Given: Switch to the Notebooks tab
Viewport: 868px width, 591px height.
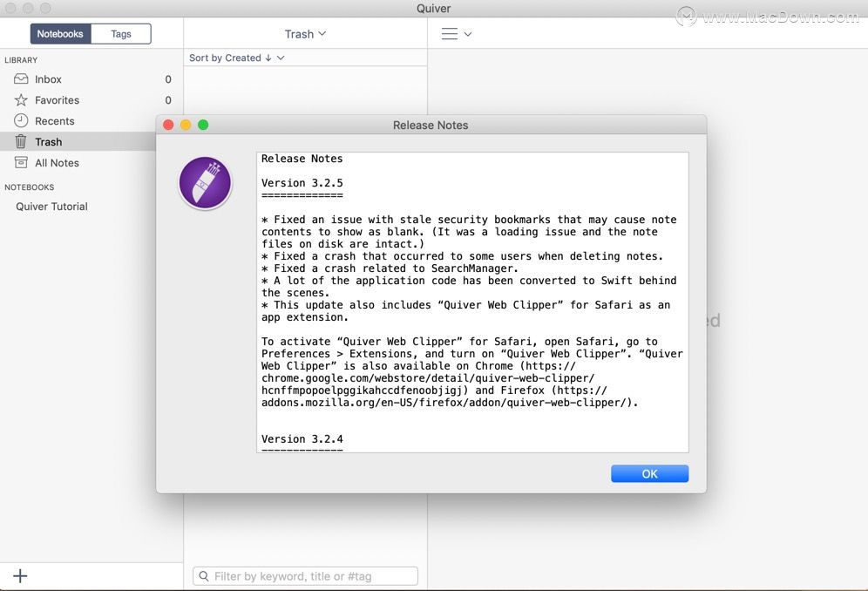Looking at the screenshot, I should click(x=60, y=34).
